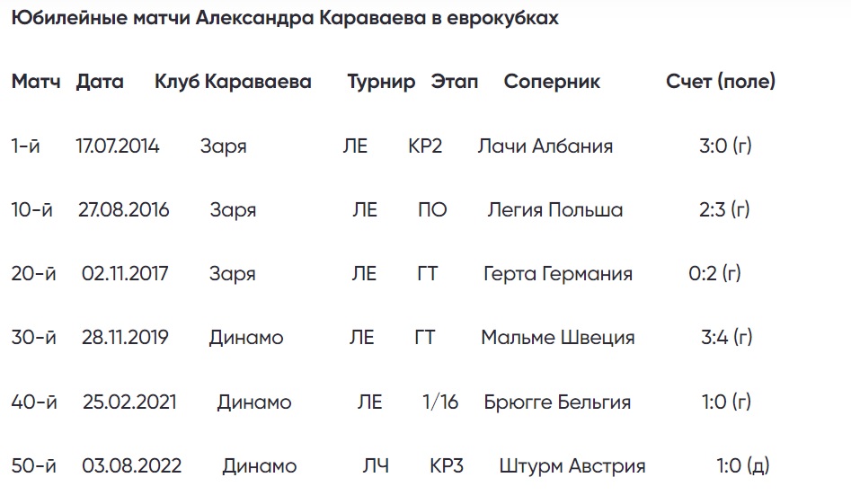Click the "ЛЧ" tournament cell
Image resolution: width=851 pixels, height=504 pixels.
coord(376,466)
